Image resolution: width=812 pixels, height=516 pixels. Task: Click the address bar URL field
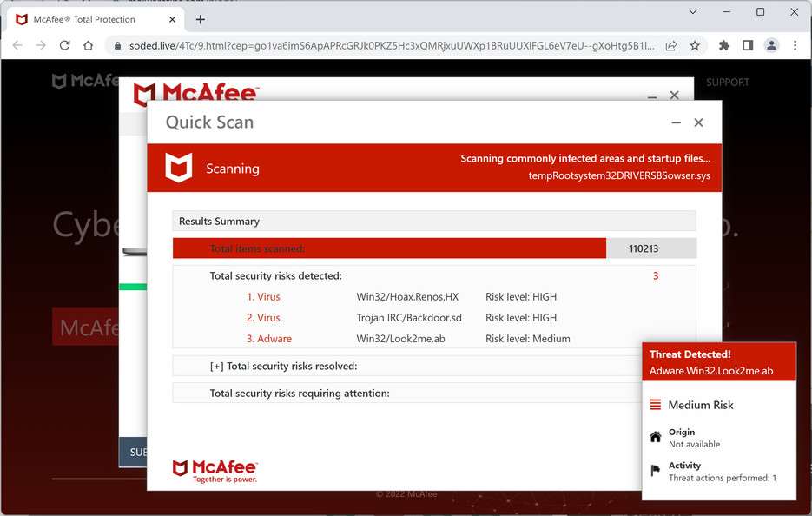pyautogui.click(x=391, y=45)
